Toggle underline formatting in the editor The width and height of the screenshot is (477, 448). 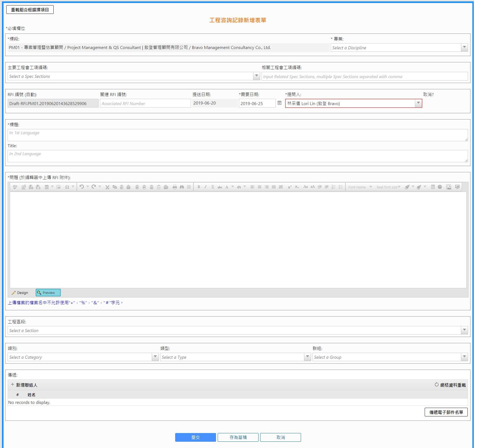pos(213,187)
